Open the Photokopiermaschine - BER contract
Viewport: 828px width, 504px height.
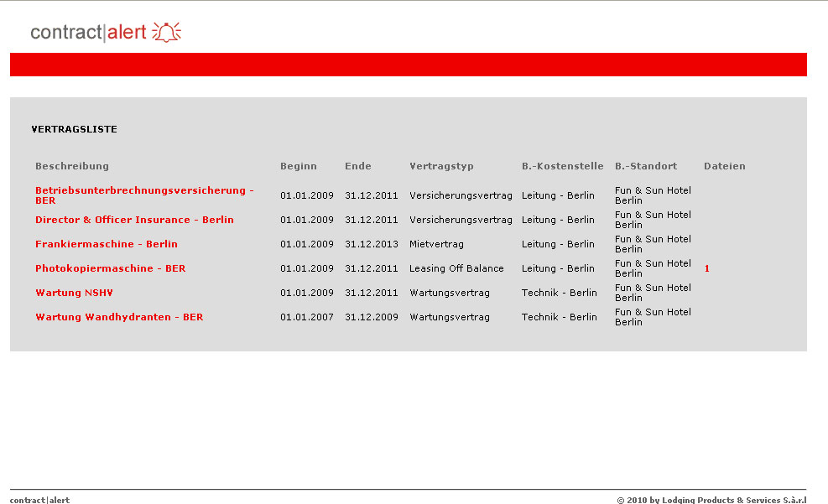coord(110,268)
